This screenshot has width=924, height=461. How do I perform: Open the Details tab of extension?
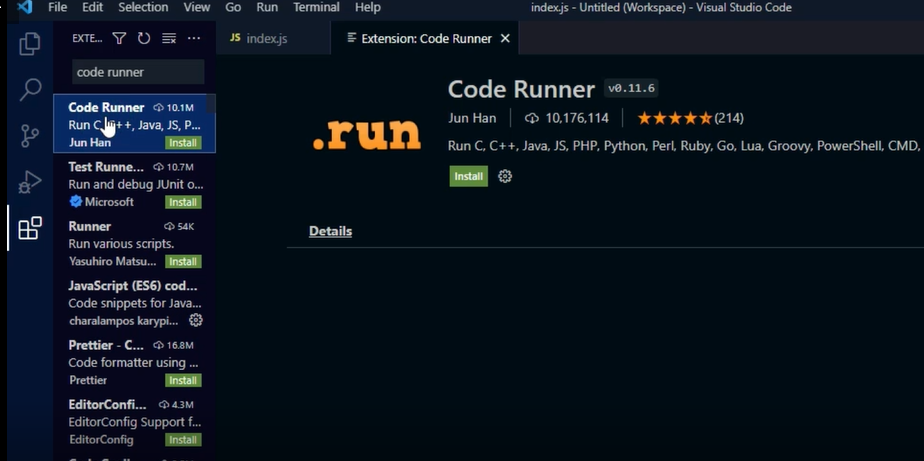pyautogui.click(x=331, y=231)
